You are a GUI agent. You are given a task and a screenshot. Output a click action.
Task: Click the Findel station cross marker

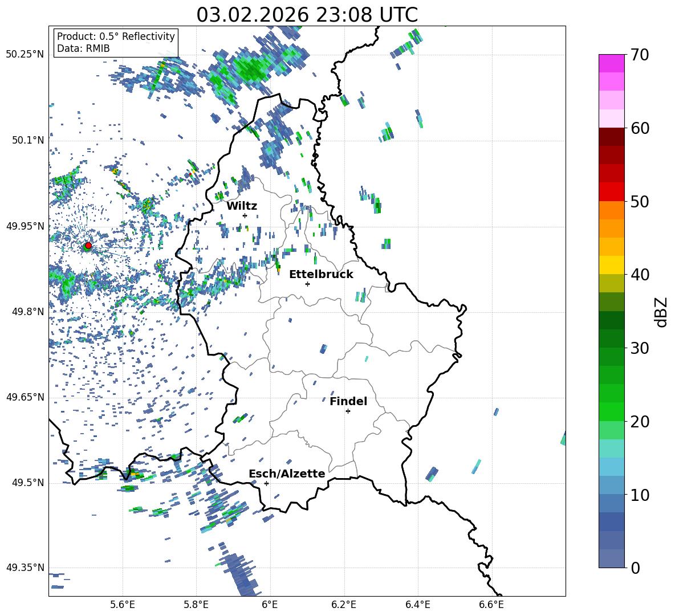click(x=348, y=411)
